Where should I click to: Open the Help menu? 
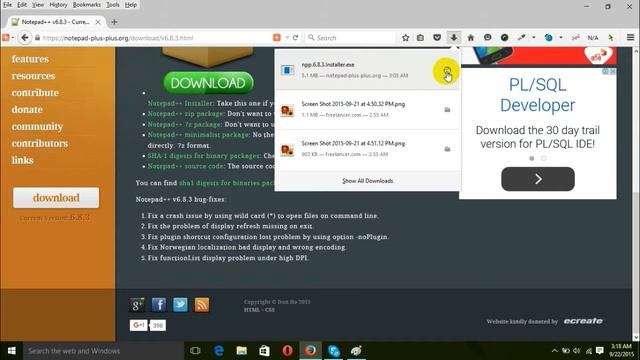pyautogui.click(x=131, y=5)
